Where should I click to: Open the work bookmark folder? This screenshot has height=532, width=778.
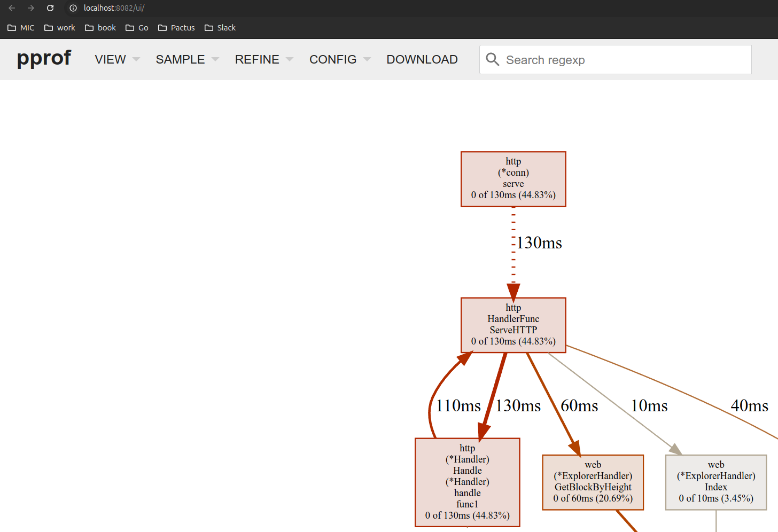point(59,28)
